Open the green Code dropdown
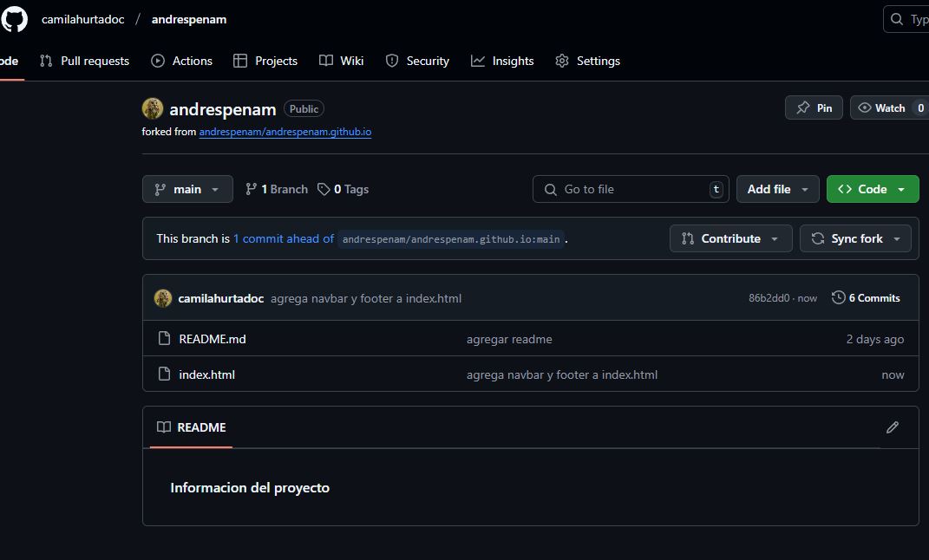The height and width of the screenshot is (560, 929). 872,189
